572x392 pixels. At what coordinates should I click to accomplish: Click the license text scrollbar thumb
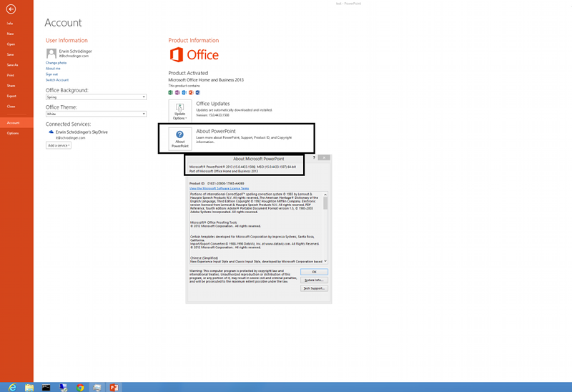[325, 203]
